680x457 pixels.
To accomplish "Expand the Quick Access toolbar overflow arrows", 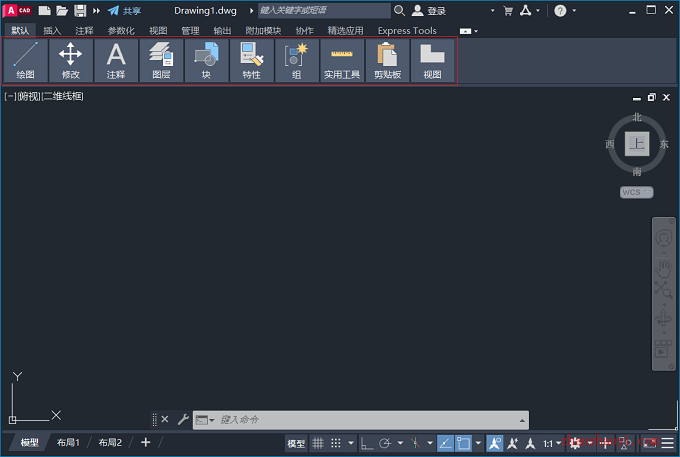I will click(96, 10).
